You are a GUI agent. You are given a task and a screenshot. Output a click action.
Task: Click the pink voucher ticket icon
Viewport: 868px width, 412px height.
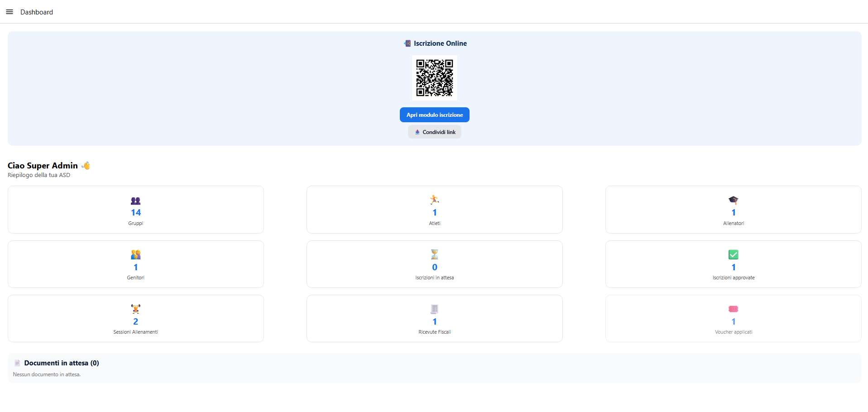tap(733, 309)
